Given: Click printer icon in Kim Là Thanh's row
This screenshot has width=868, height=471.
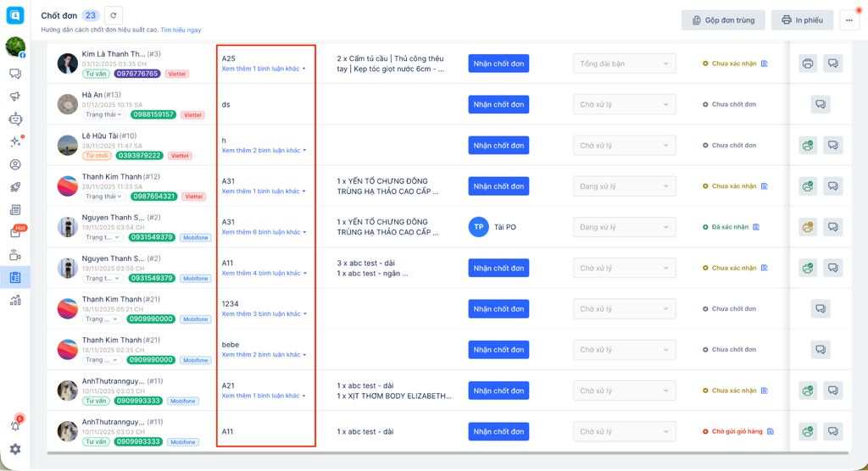Looking at the screenshot, I should (808, 64).
